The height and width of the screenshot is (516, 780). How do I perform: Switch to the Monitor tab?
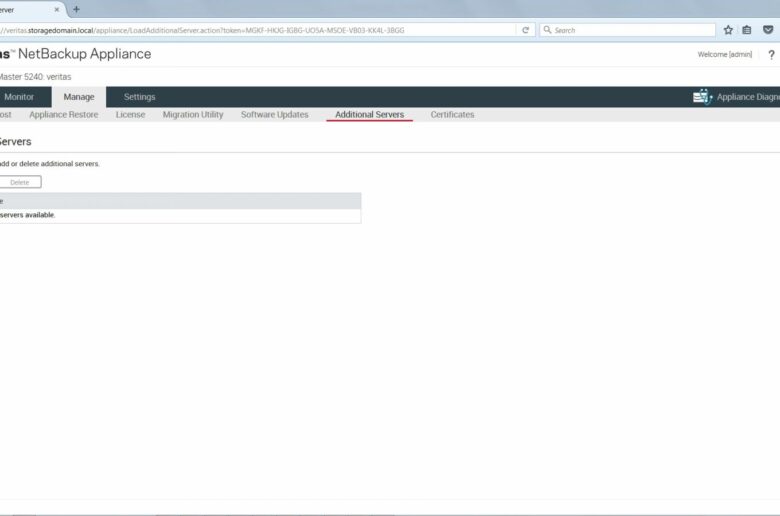coord(19,97)
